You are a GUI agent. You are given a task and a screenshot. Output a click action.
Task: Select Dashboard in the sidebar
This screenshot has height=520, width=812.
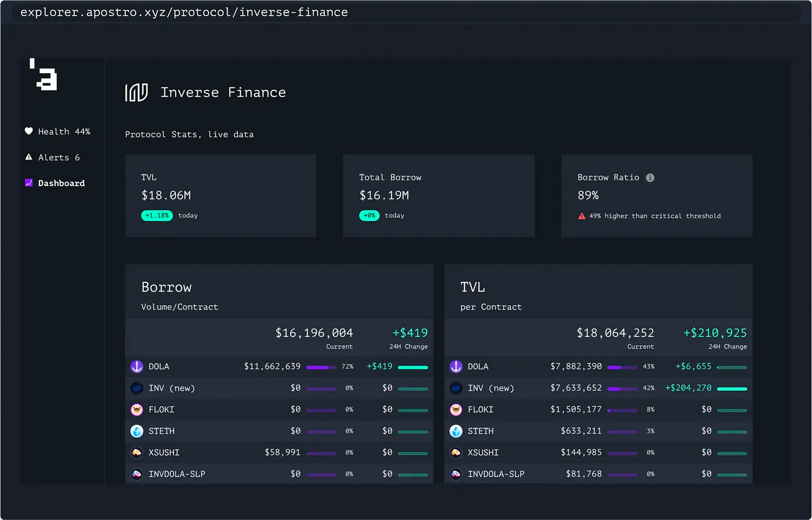60,183
